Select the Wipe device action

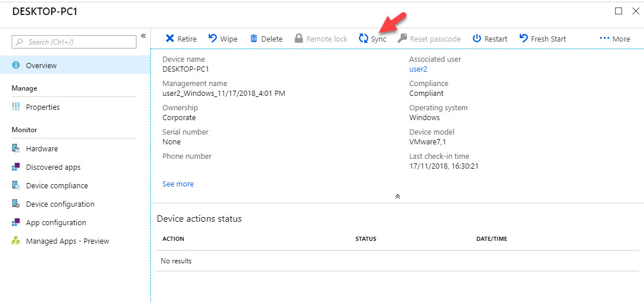[222, 39]
